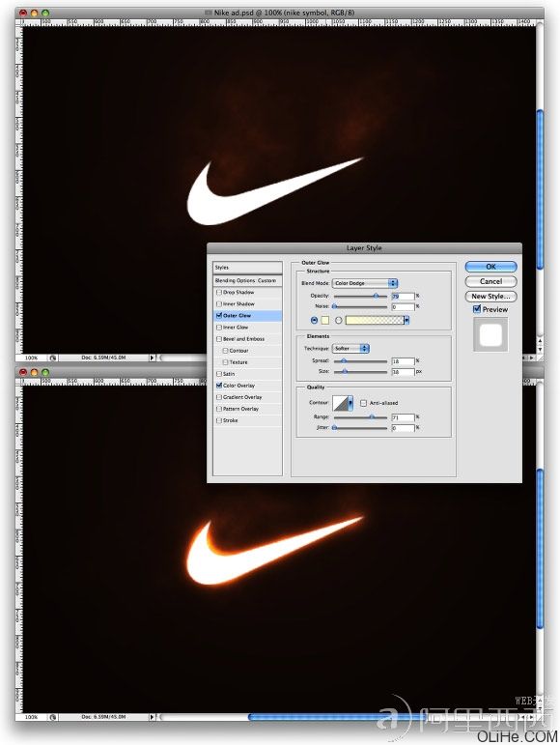The width and height of the screenshot is (560, 745).
Task: Click the bottom window zoom percentage field
Action: [31, 716]
